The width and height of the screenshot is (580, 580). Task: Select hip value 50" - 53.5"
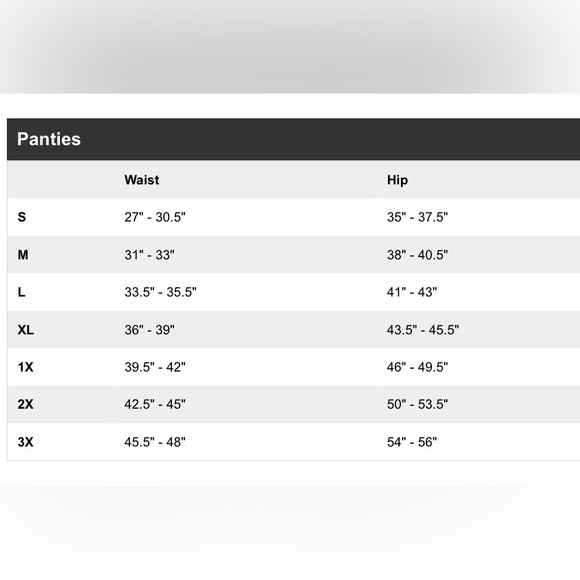[417, 404]
